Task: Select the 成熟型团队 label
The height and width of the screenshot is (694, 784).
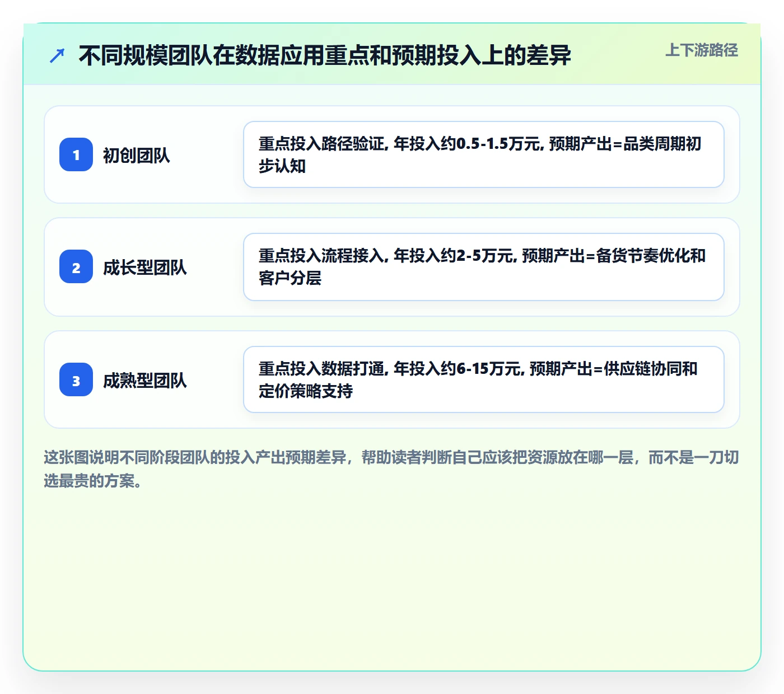Action: point(145,381)
